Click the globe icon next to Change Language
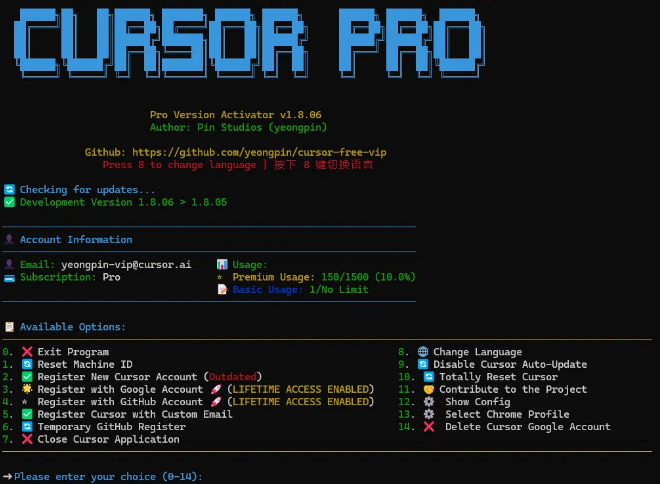 423,352
